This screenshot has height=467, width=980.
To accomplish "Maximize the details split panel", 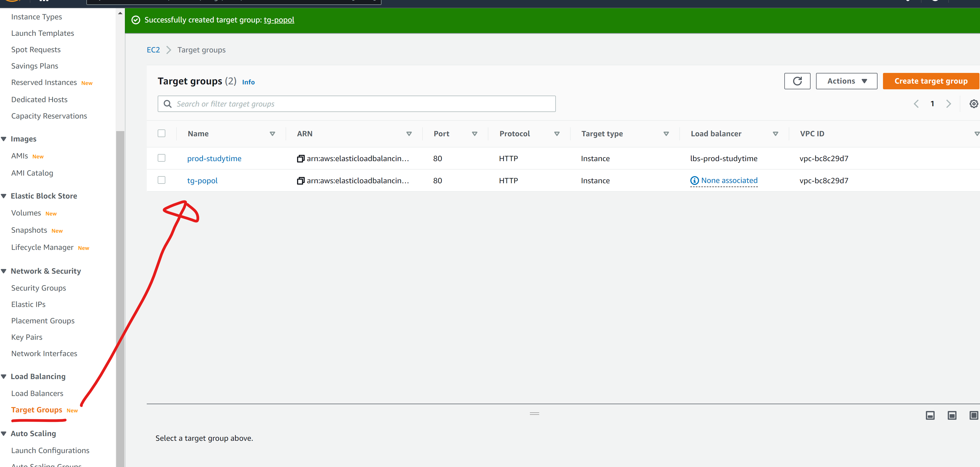I will (x=973, y=415).
